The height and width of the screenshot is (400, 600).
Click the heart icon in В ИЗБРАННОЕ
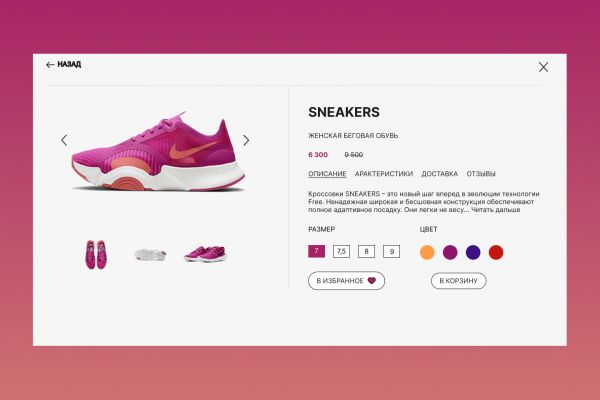(x=372, y=281)
